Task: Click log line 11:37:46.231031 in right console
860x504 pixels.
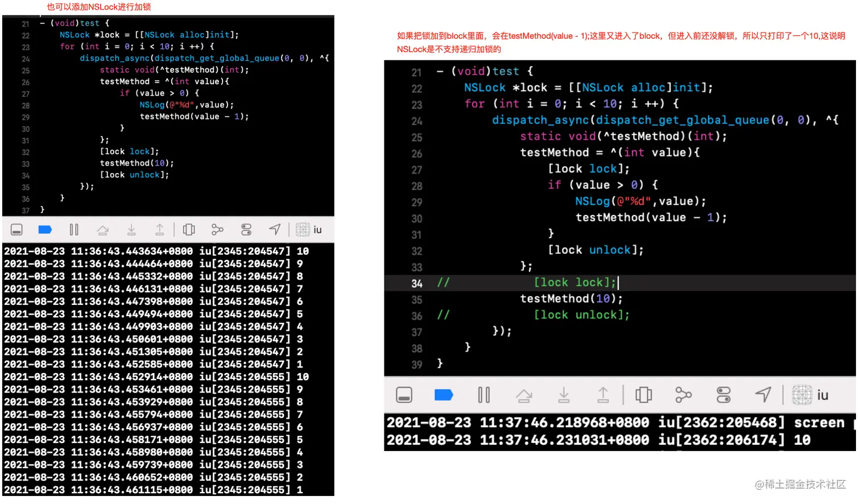Action: 599,440
